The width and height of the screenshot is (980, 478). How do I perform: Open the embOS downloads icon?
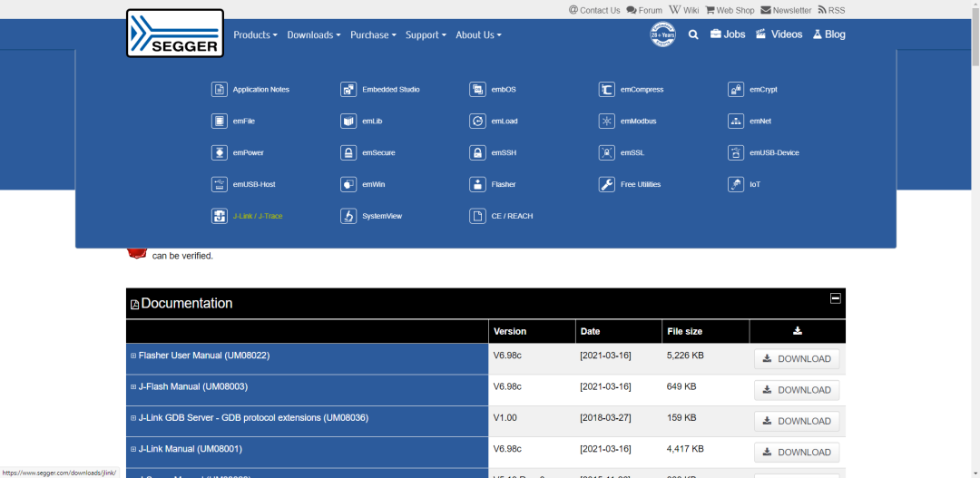[477, 90]
